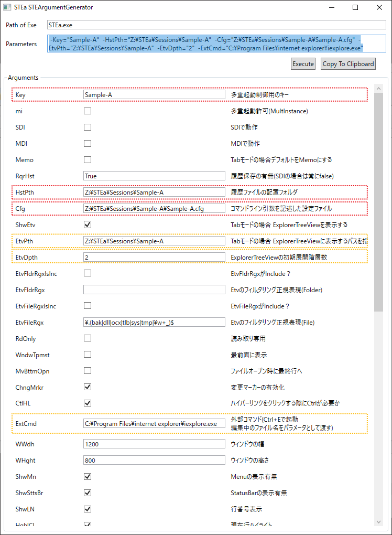Click the '変更マーカーの有効化' description
This screenshot has height=535, width=392.
pos(258,387)
